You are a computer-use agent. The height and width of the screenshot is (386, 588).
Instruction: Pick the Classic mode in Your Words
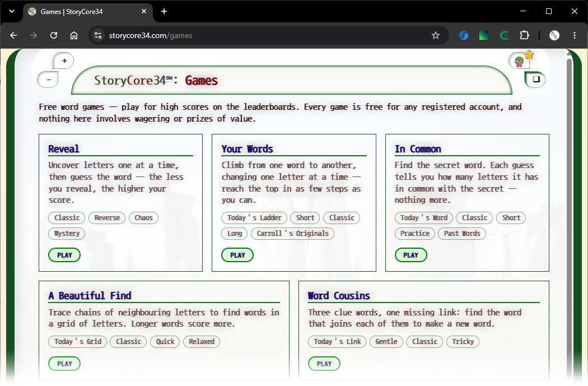[342, 217]
